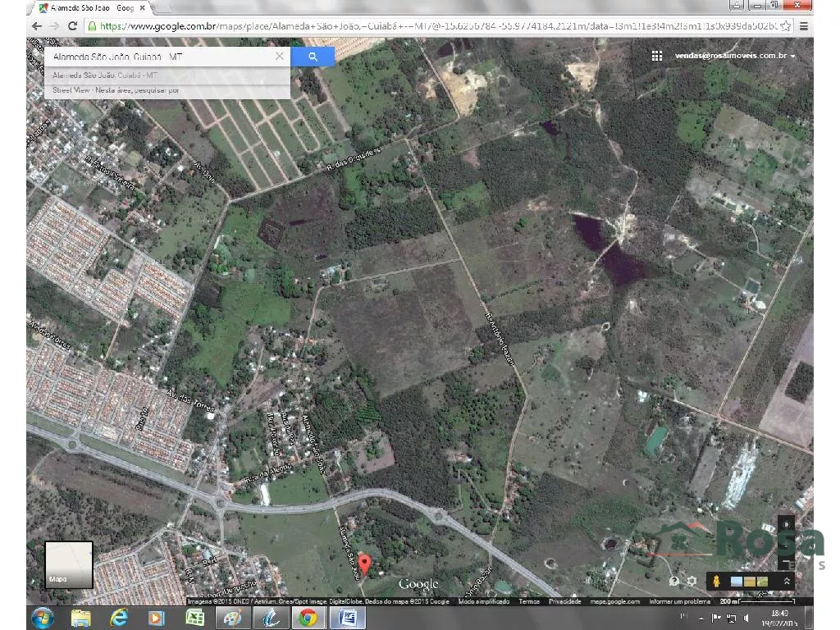Screen dimensions: 840x630
Task: Open the map settings gear
Action: click(692, 581)
